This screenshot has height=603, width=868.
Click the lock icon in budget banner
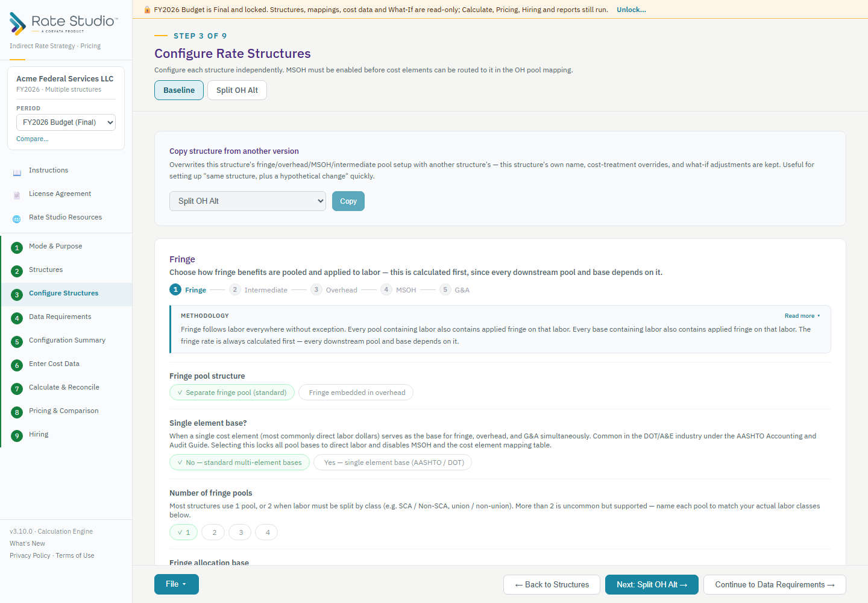147,10
